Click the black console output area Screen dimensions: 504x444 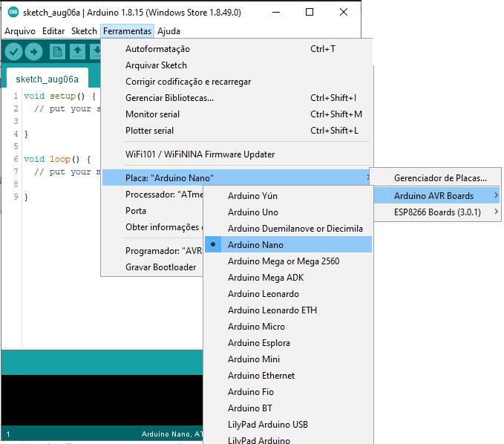tap(102, 400)
